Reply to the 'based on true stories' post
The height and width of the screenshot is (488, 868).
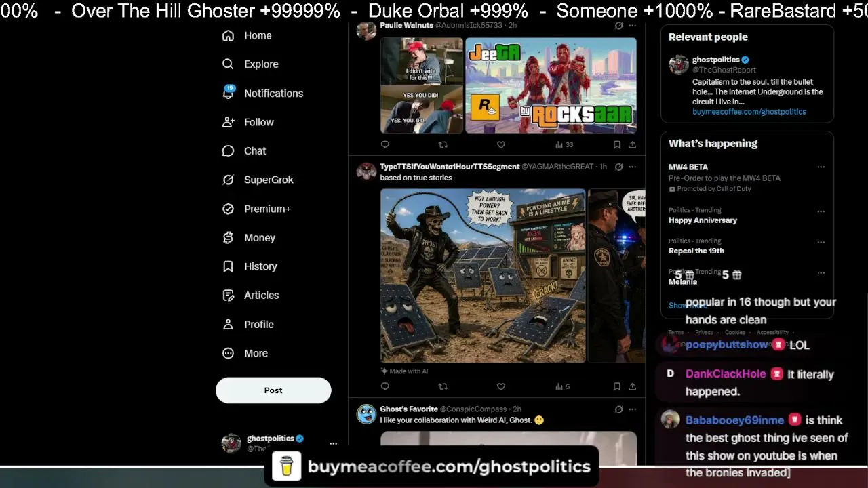(385, 386)
